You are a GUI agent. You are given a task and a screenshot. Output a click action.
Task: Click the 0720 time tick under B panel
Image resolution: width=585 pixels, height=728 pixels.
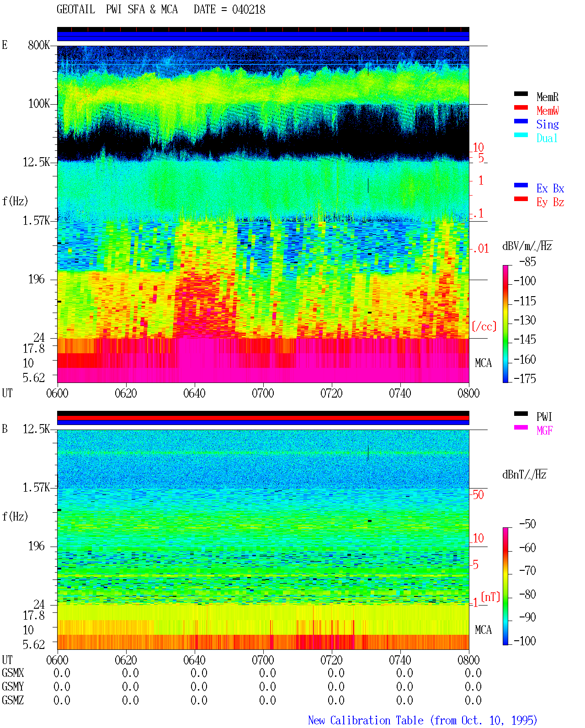tap(331, 660)
